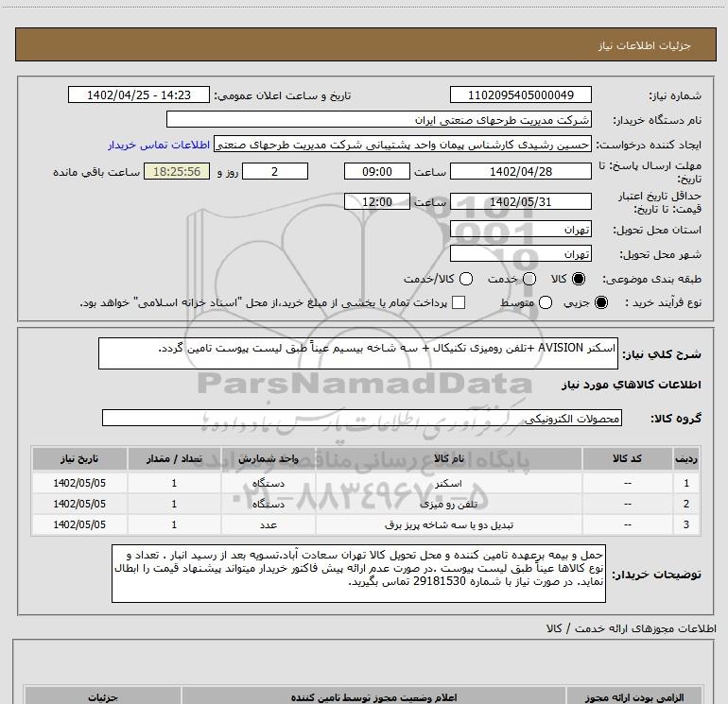728x704 pixels.
Task: Click the buyer name field شرکت مدیریت طرحهای صنعتی ایران
Action: point(379,120)
